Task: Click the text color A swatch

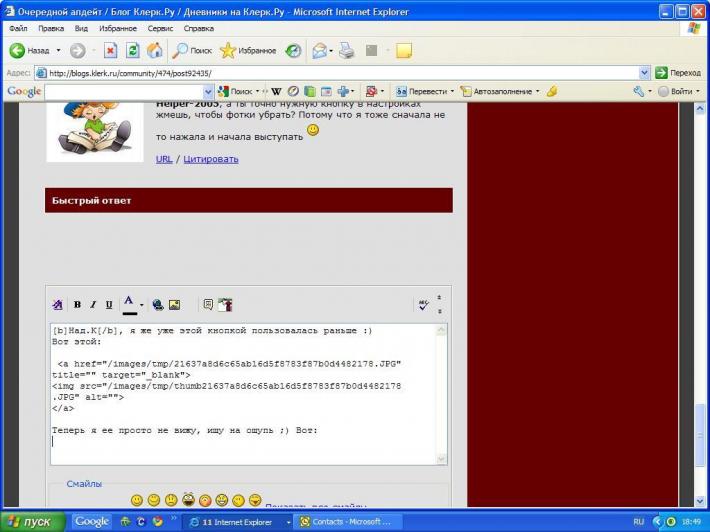Action: tap(129, 305)
